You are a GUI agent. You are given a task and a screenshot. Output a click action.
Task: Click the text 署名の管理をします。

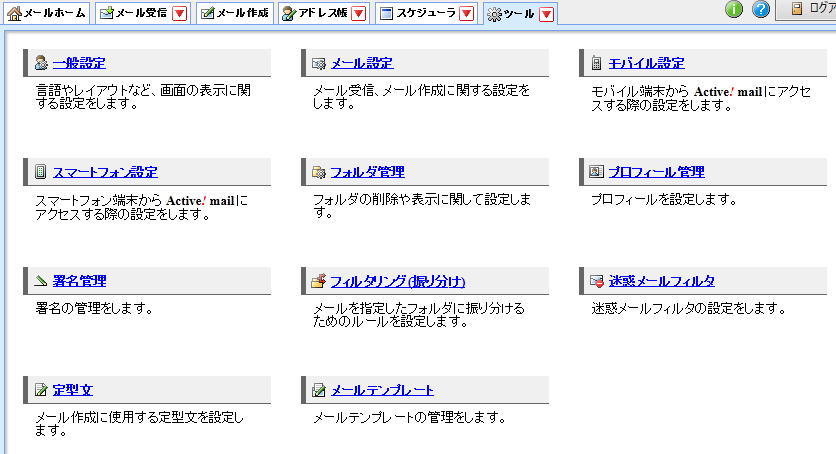click(94, 308)
